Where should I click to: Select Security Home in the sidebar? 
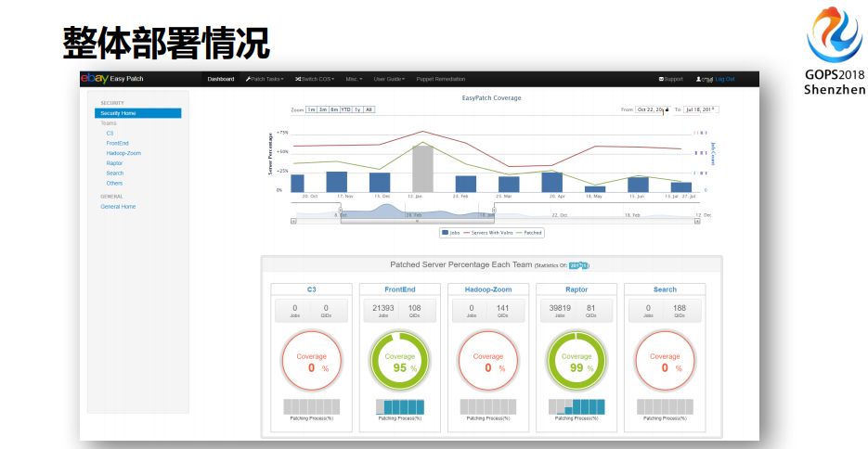[137, 113]
